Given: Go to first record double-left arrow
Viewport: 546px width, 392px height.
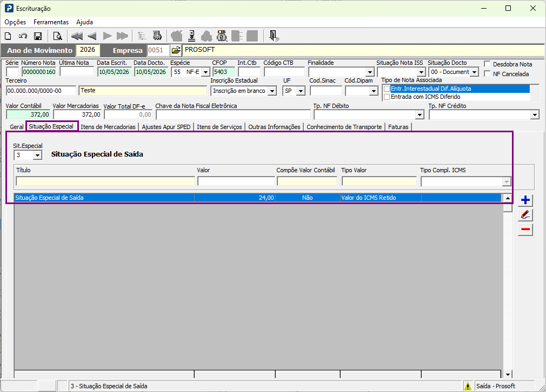Looking at the screenshot, I should pos(77,36).
